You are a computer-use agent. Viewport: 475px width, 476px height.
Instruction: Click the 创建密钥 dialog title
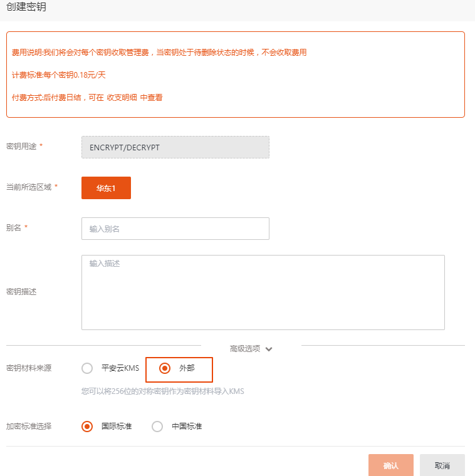(26, 7)
